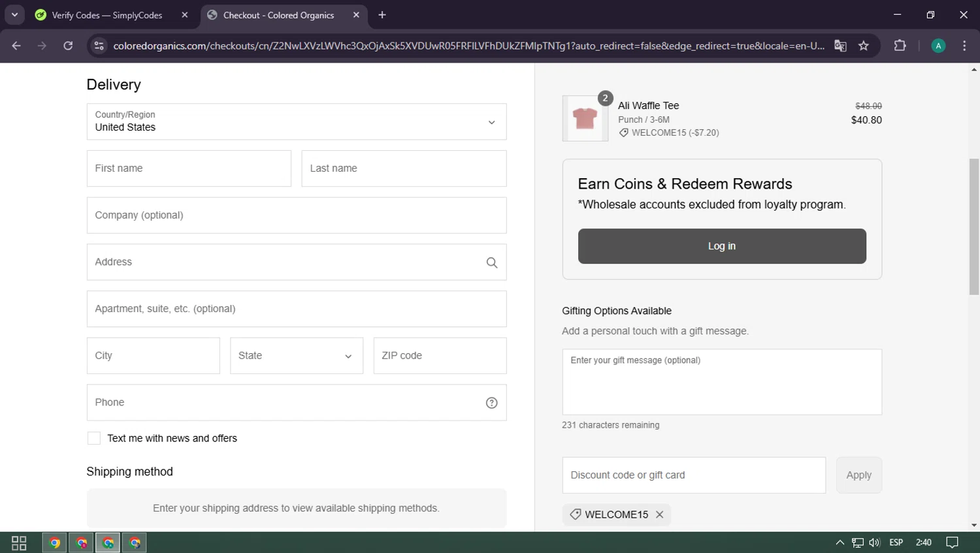Open the notifications center icon
Screen dimensions: 980x553
click(953, 543)
